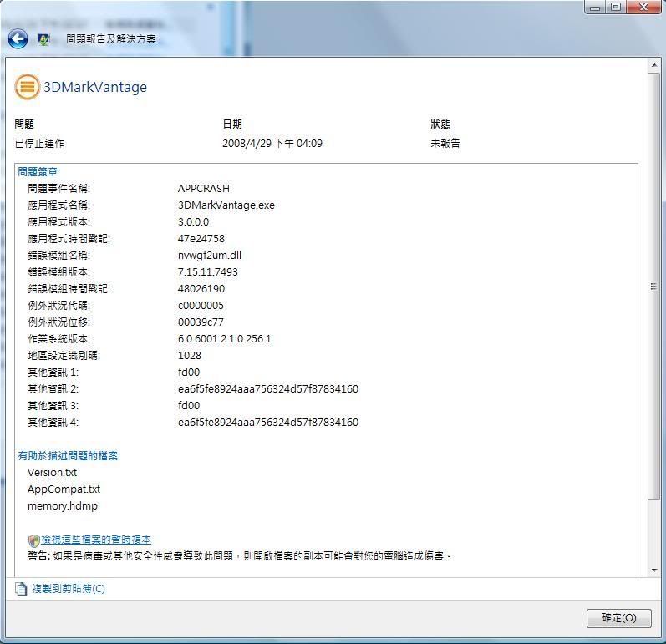Click 複製到剪貼簿(C) link
This screenshot has height=644, width=666.
(69, 588)
